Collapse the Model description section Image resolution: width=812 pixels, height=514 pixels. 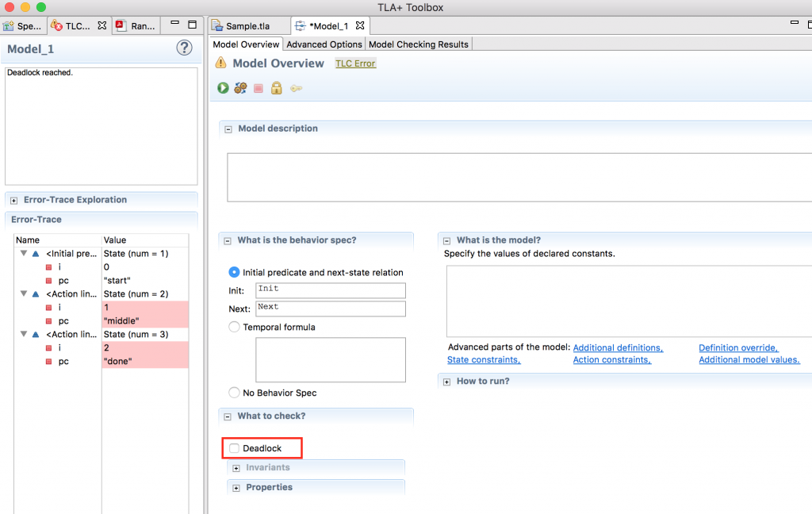(x=228, y=129)
